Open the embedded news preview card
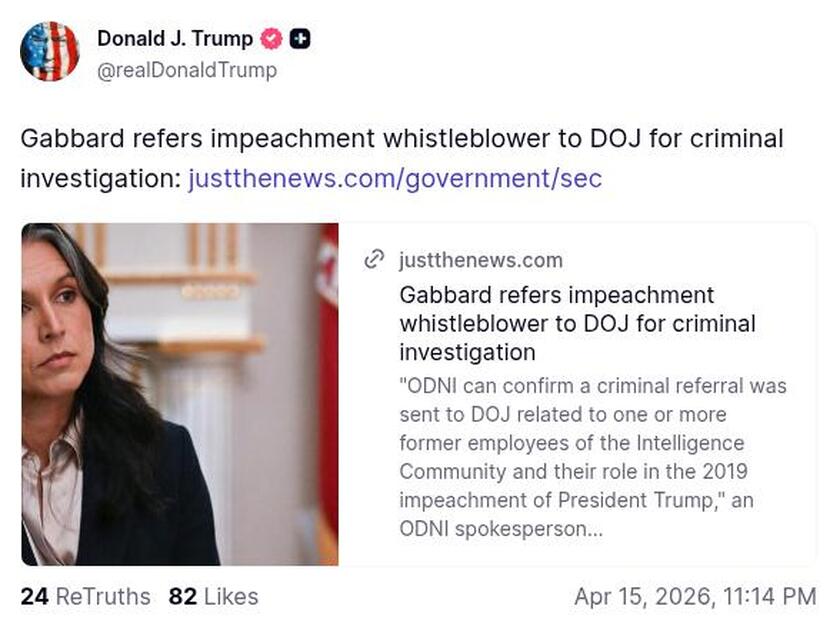840x636 pixels. click(x=420, y=390)
